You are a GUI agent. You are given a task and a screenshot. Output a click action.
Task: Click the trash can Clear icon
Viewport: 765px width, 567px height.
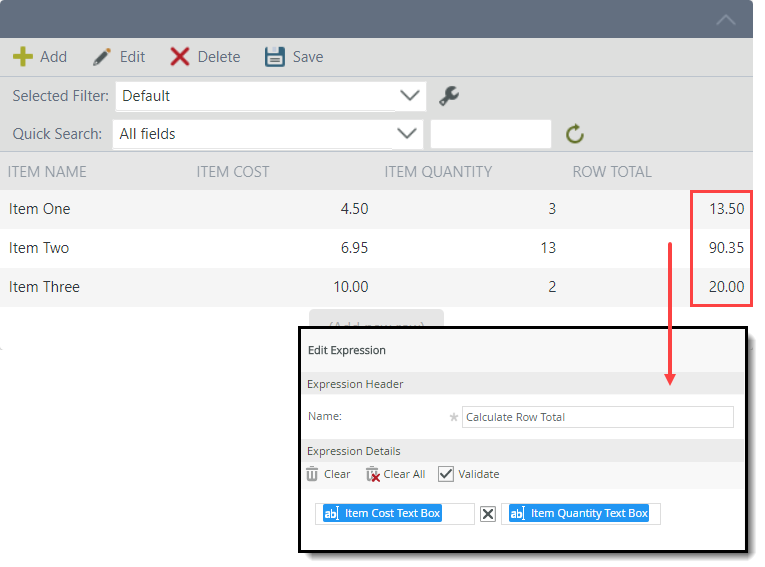pos(313,474)
